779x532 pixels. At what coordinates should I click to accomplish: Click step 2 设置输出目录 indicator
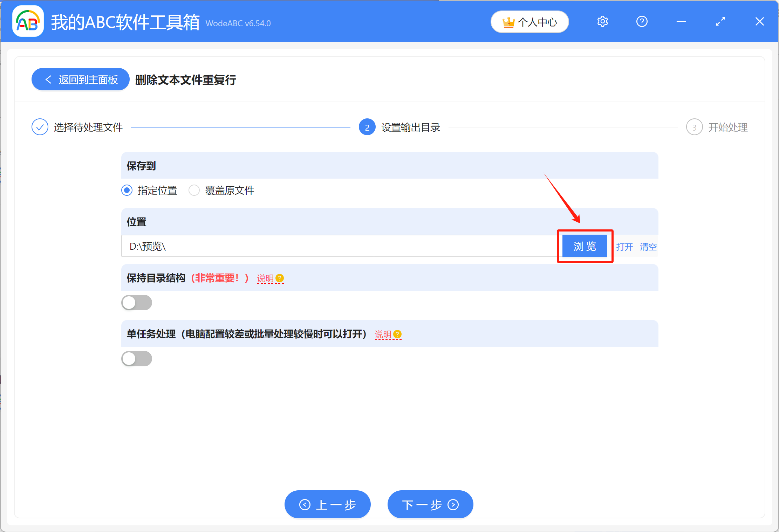pyautogui.click(x=367, y=127)
